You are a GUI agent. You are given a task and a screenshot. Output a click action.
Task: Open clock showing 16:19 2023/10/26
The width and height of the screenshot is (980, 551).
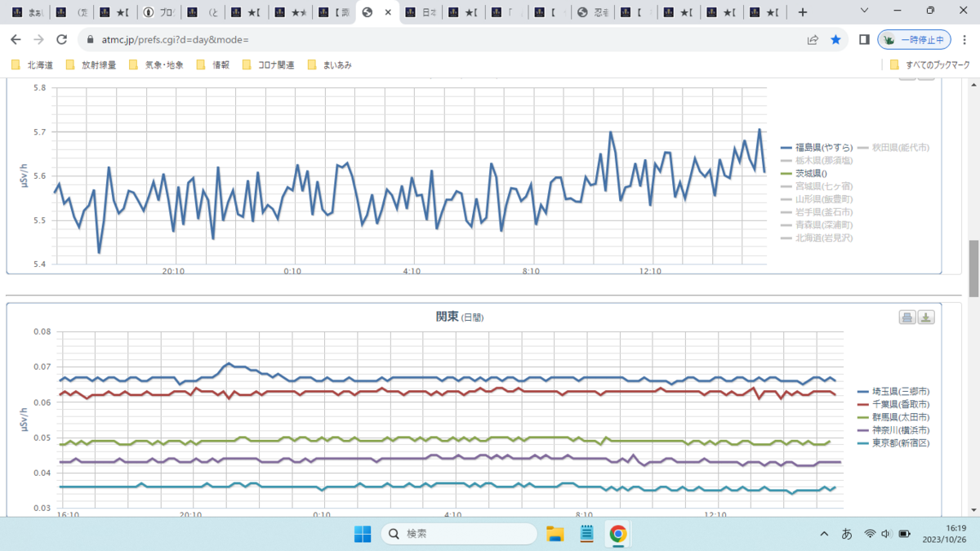942,534
